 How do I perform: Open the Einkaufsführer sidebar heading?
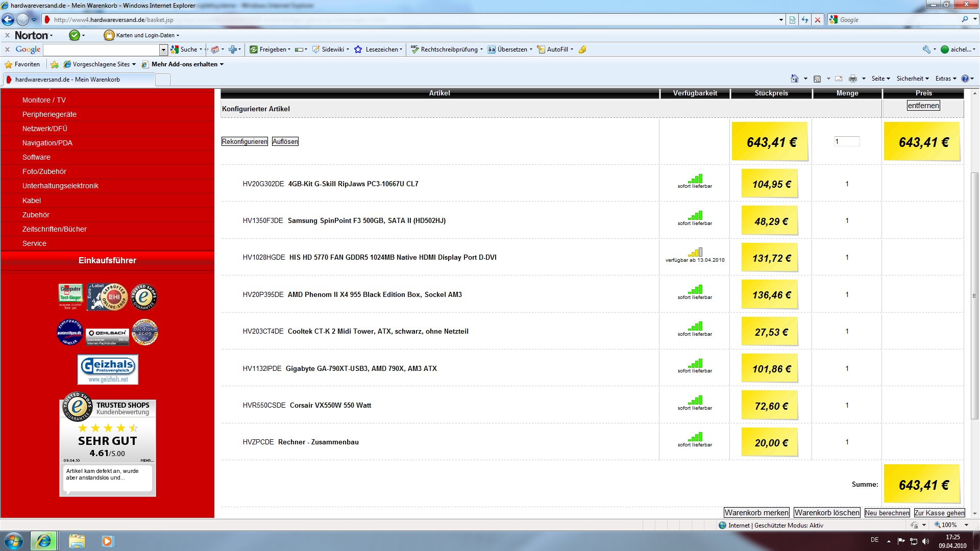click(107, 260)
